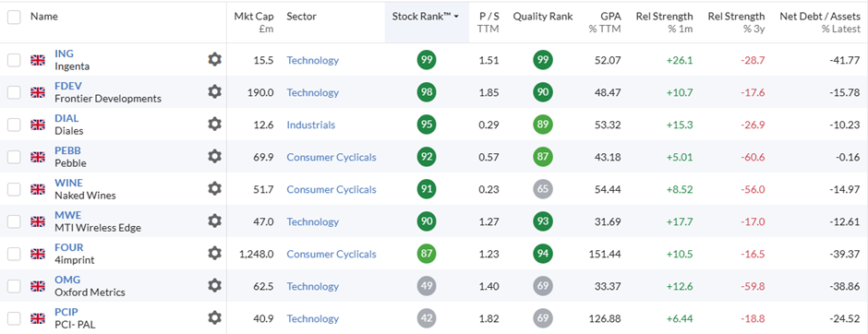Screen dimensions: 868x334
Task: Click the UK flag icon beside PEBB
Action: point(38,157)
